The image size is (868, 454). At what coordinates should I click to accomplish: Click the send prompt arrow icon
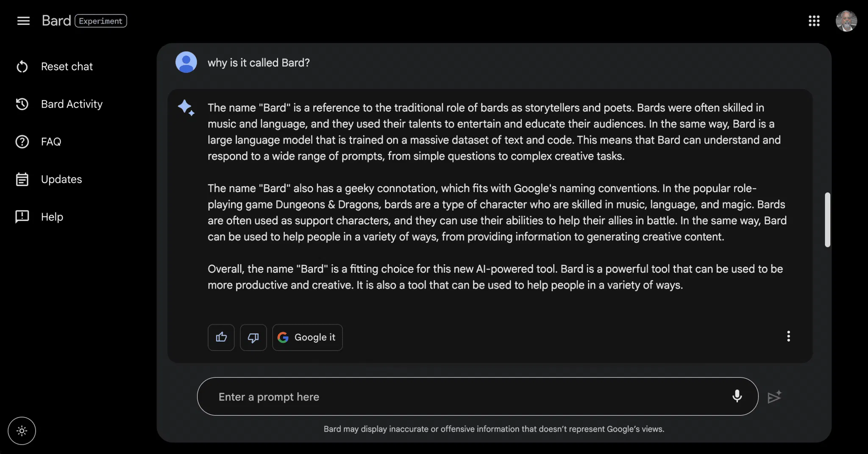tap(774, 397)
